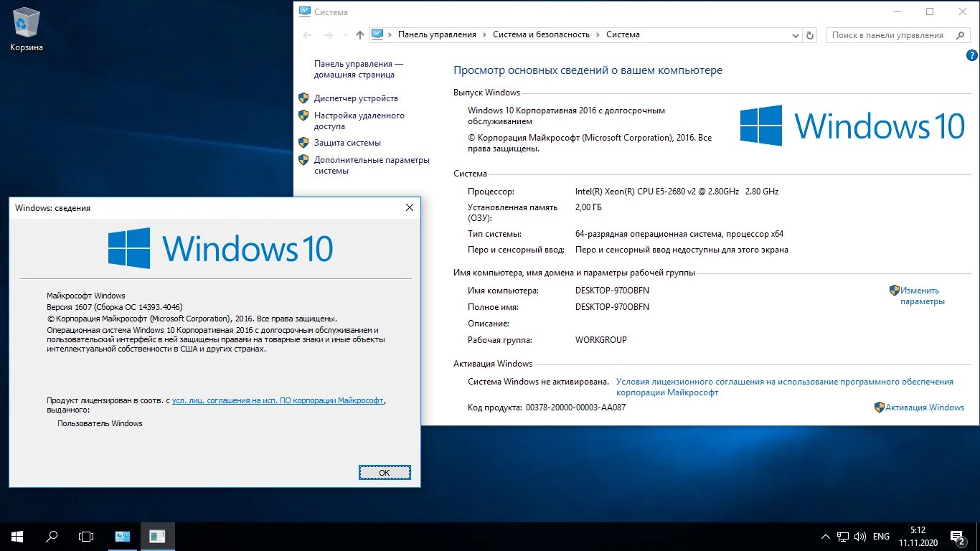Open the Recycle Bin desktop icon
980x551 pixels.
pyautogui.click(x=27, y=29)
